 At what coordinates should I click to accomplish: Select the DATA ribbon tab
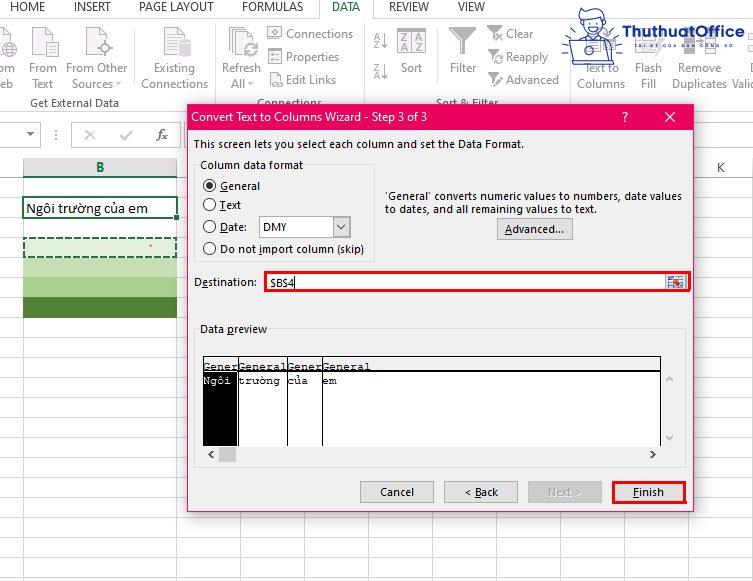346,7
